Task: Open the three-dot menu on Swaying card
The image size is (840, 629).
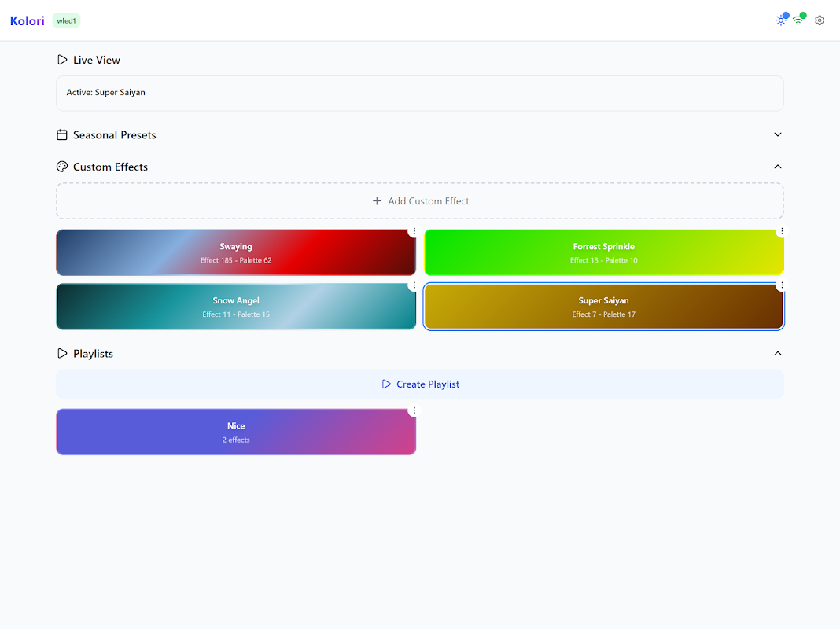Action: coord(414,231)
